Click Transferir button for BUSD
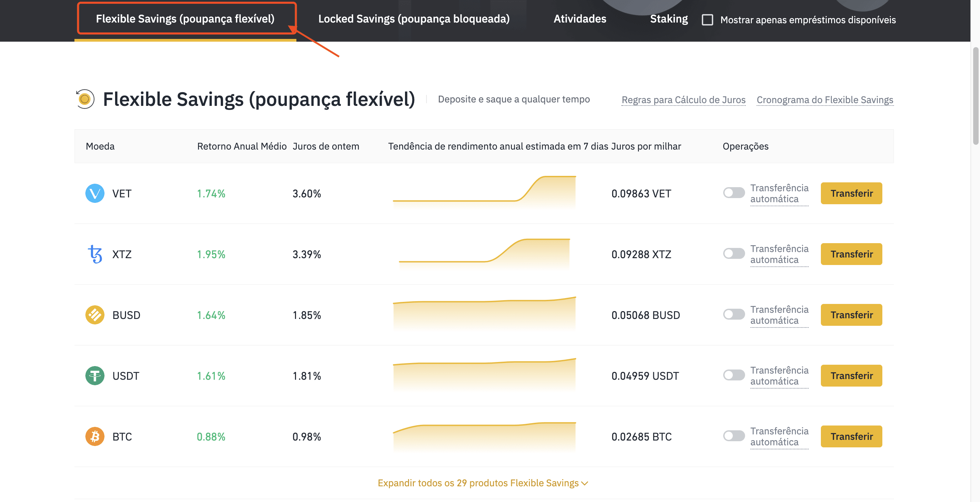 [x=851, y=315]
